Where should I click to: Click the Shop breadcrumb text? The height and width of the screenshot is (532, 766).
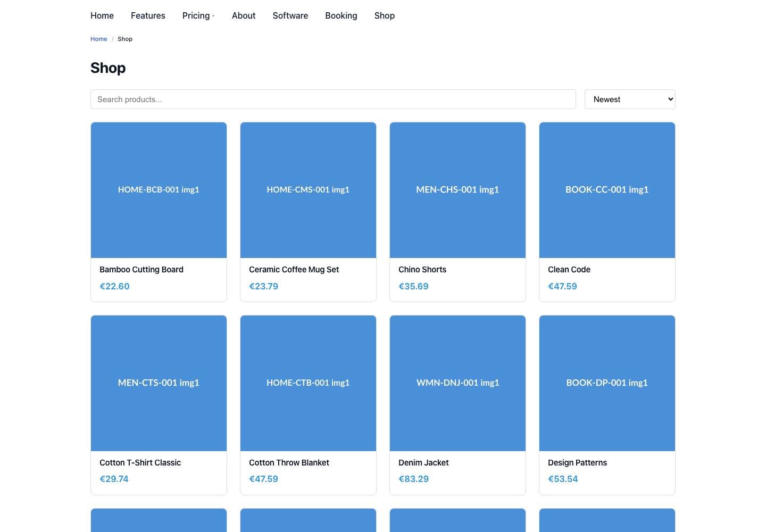click(x=125, y=39)
